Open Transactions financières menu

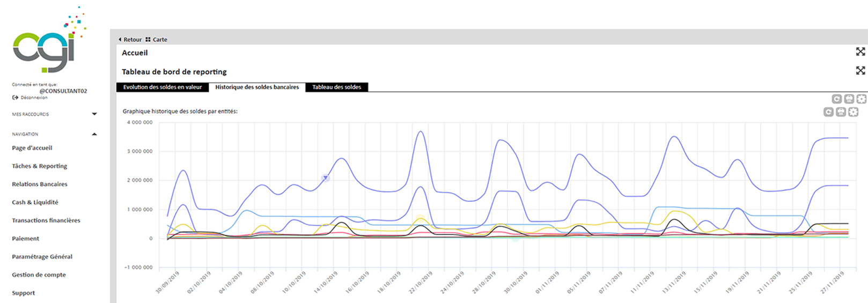(46, 220)
